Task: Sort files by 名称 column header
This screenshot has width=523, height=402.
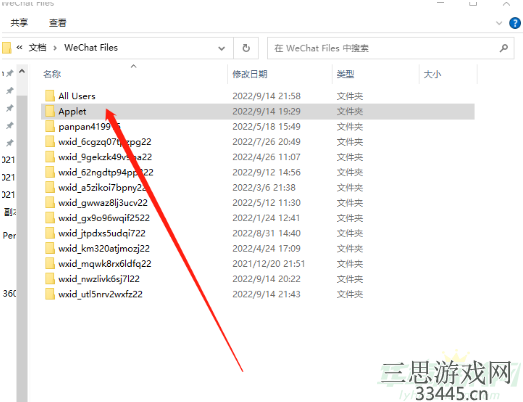Action: (52, 74)
